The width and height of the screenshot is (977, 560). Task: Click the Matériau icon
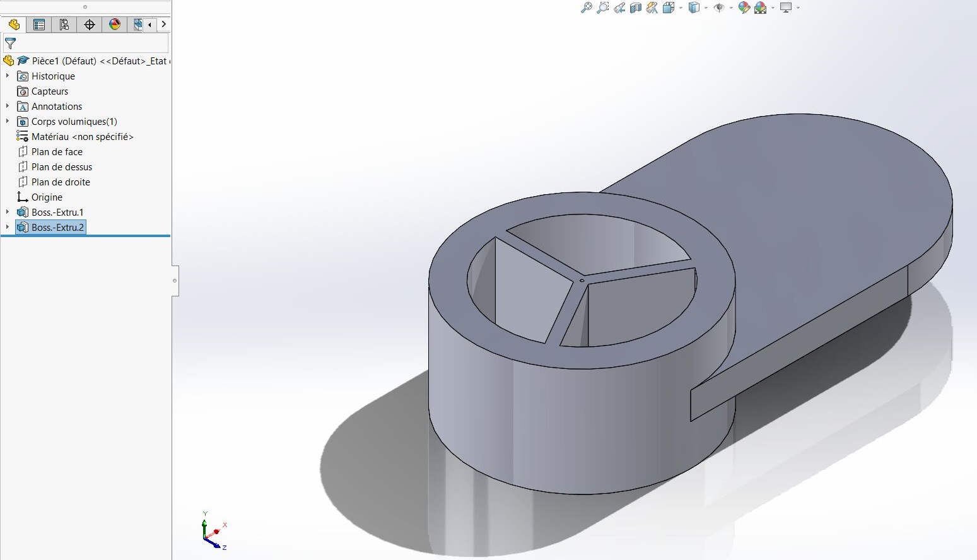pos(23,137)
